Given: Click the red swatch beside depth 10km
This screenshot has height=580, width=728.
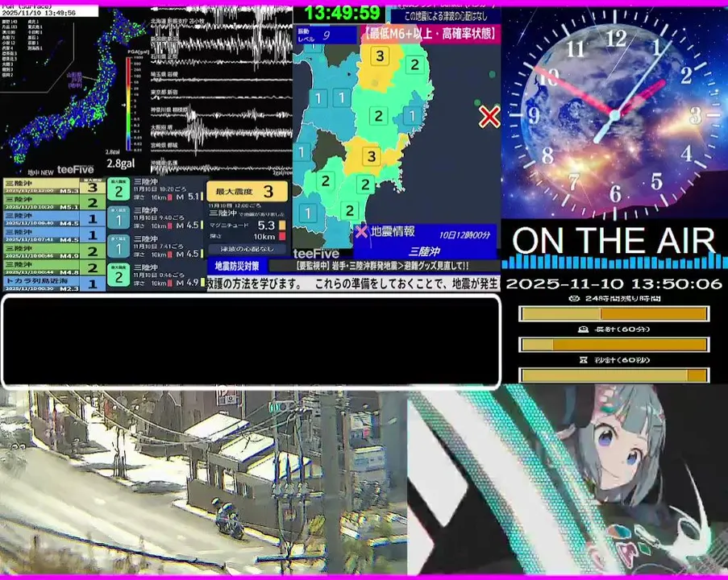Looking at the screenshot, I should [x=282, y=237].
